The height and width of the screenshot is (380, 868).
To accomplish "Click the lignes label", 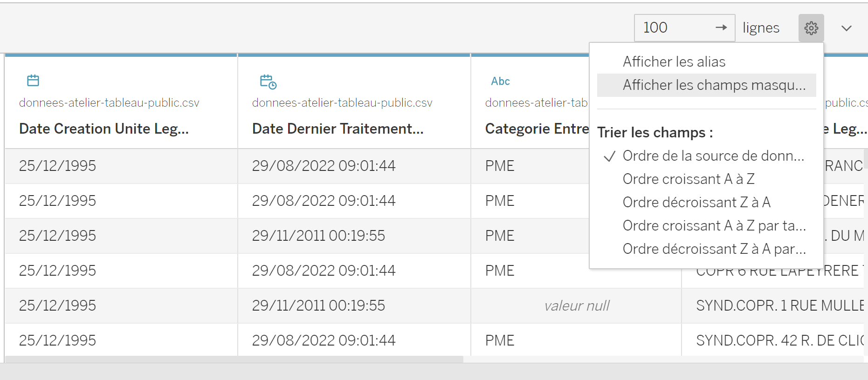I will pyautogui.click(x=761, y=28).
